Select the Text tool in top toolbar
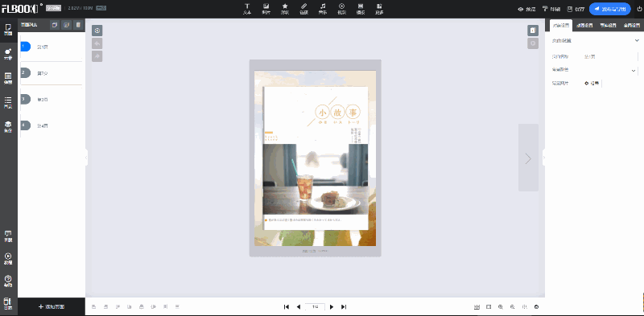The width and height of the screenshot is (644, 316). (247, 9)
